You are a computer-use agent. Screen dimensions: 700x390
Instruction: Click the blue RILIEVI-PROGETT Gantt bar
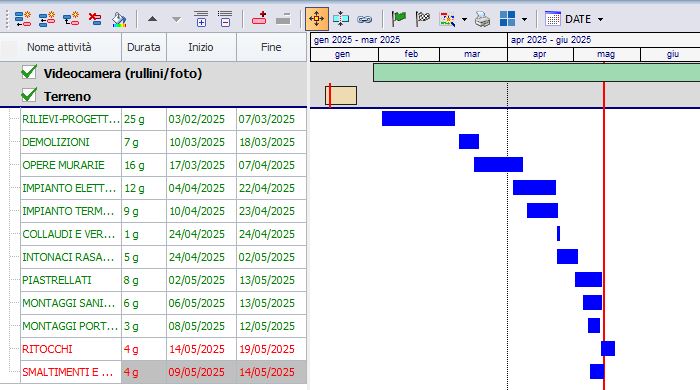(x=418, y=119)
